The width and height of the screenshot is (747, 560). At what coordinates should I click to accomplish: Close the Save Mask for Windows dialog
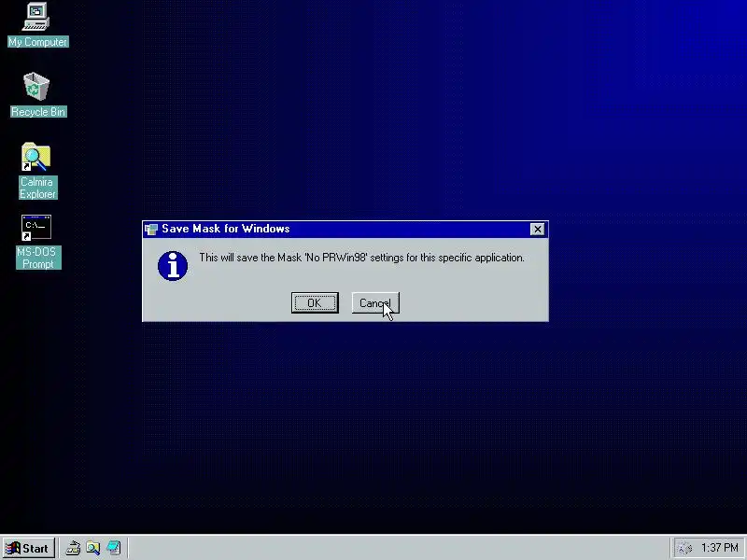click(x=538, y=229)
